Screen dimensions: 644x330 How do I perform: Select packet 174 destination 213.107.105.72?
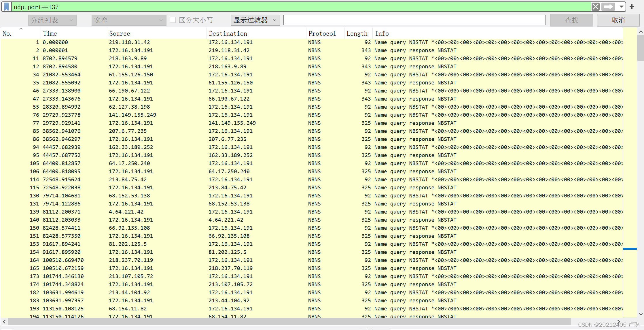click(311, 284)
